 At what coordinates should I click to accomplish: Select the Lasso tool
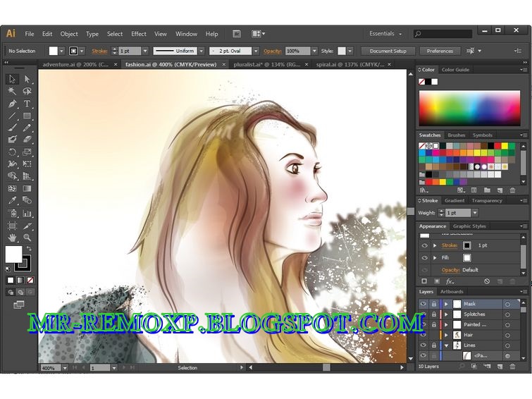27,91
